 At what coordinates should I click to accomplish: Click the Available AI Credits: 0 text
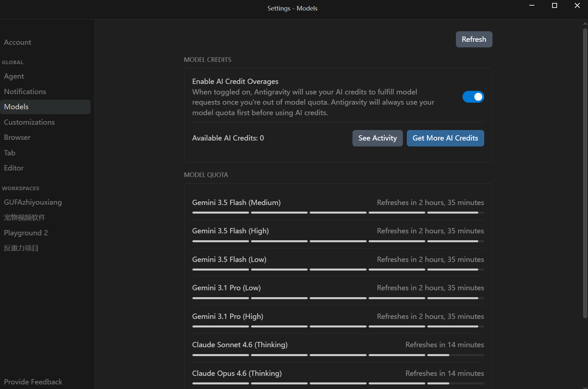point(228,138)
